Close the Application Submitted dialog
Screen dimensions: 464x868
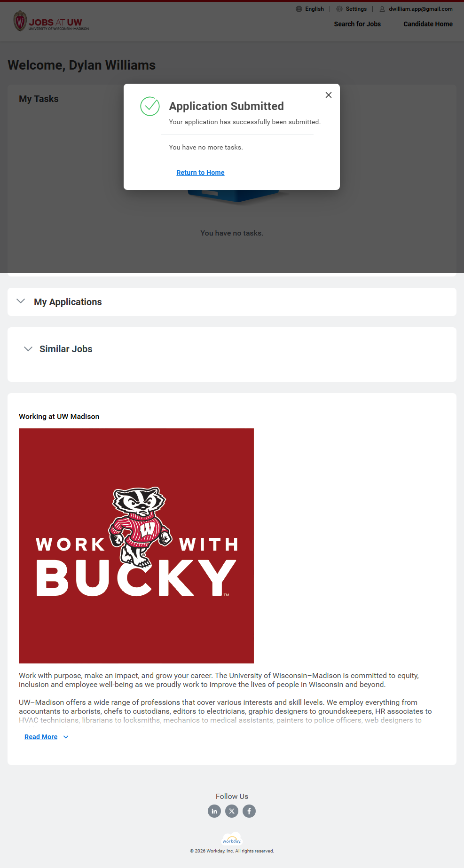(329, 95)
